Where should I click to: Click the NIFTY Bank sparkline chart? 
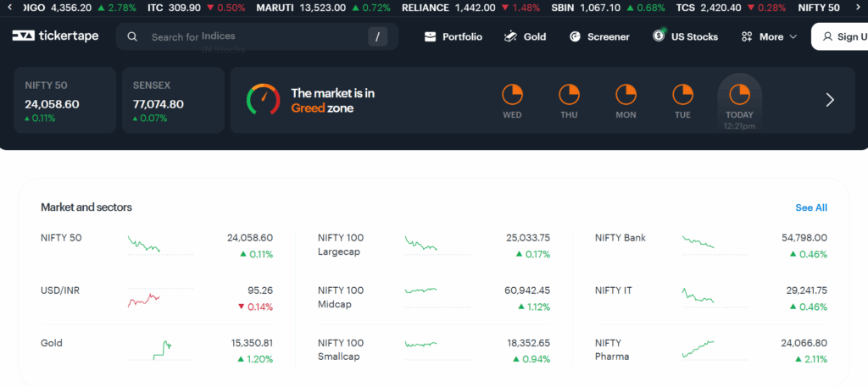(x=715, y=246)
